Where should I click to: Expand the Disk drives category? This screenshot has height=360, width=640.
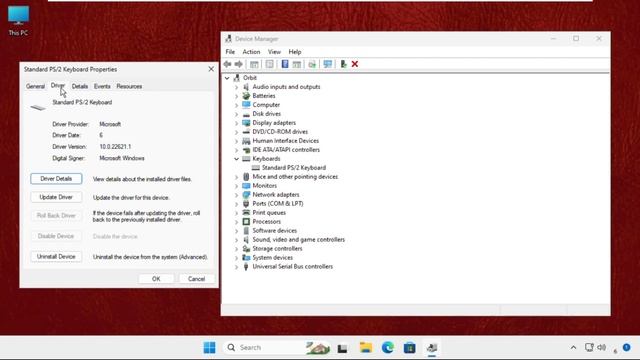pyautogui.click(x=236, y=114)
